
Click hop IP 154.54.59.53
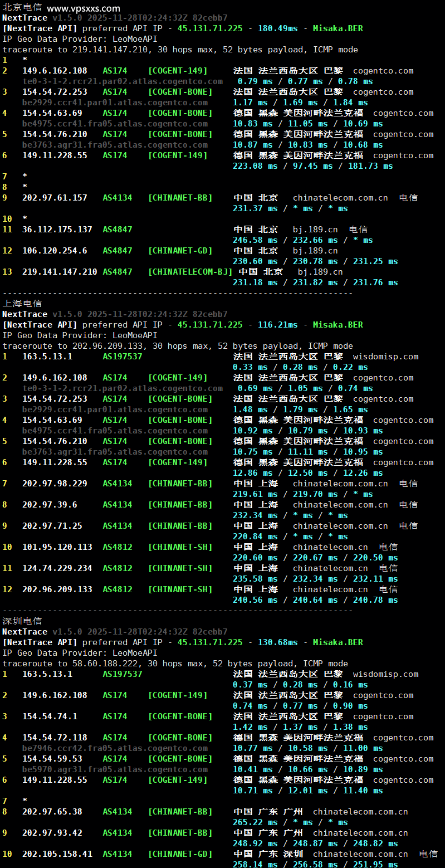(x=52, y=759)
